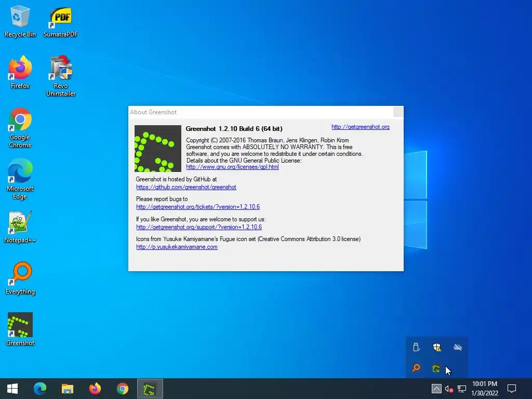The width and height of the screenshot is (532, 399).
Task: Launch Microsoft Edge from the taskbar
Action: coord(39,389)
